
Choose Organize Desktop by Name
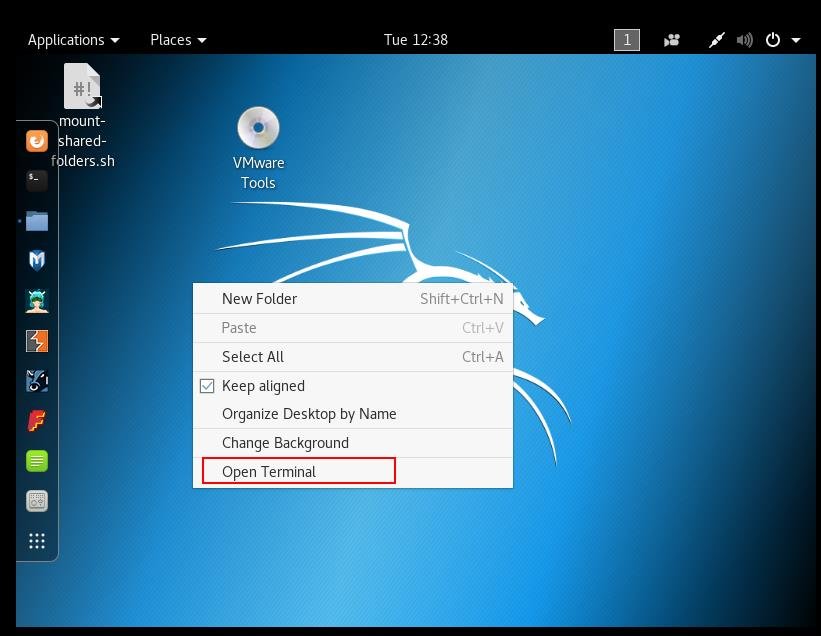pos(353,414)
